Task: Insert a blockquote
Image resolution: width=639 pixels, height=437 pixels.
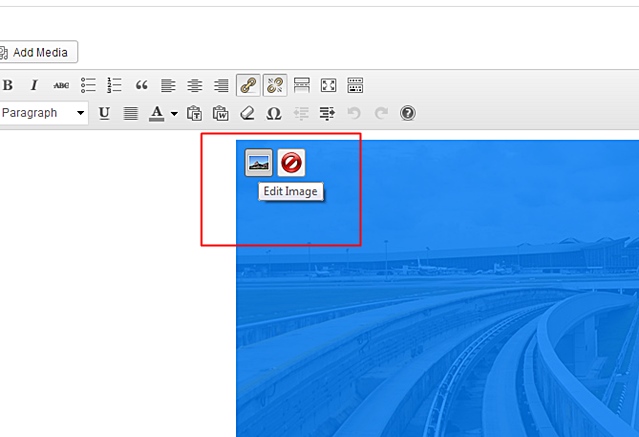Action: 141,86
